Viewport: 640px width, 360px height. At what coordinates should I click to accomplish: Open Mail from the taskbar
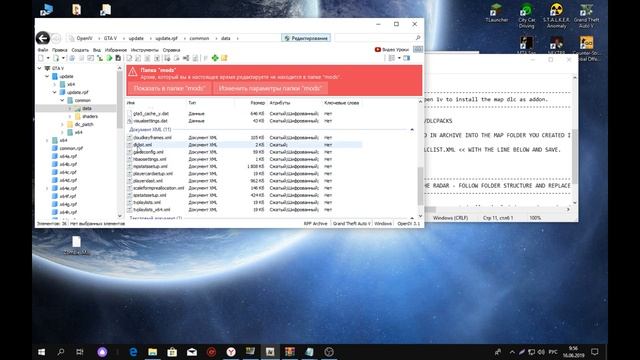[x=192, y=352]
